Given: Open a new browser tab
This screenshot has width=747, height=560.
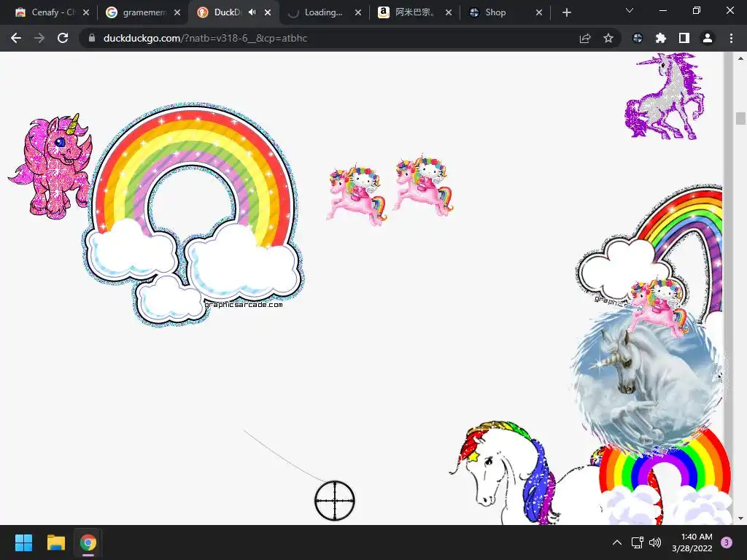Looking at the screenshot, I should 566,13.
